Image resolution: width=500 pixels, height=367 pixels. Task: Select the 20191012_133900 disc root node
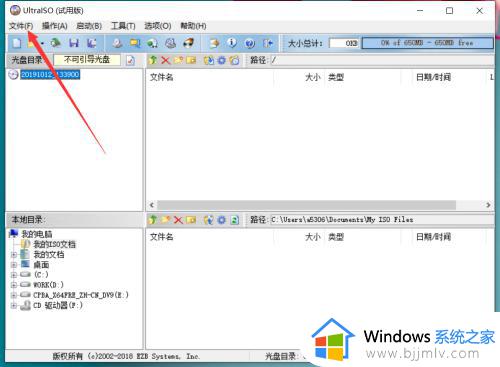coord(50,74)
